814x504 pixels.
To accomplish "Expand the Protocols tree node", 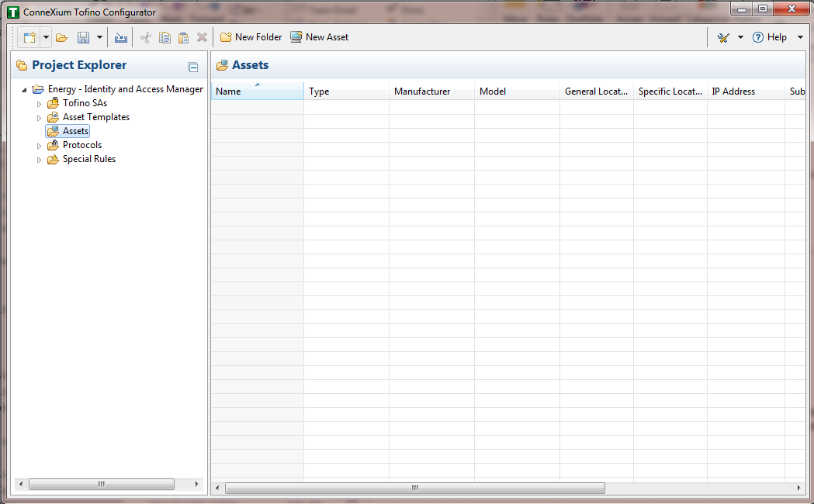I will coord(39,146).
